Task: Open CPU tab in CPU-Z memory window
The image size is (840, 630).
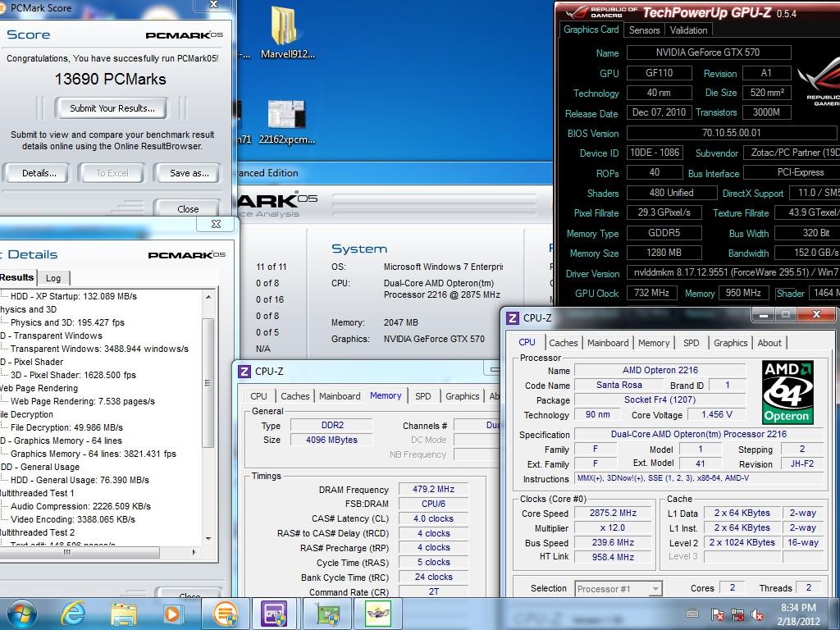Action: pyautogui.click(x=258, y=396)
